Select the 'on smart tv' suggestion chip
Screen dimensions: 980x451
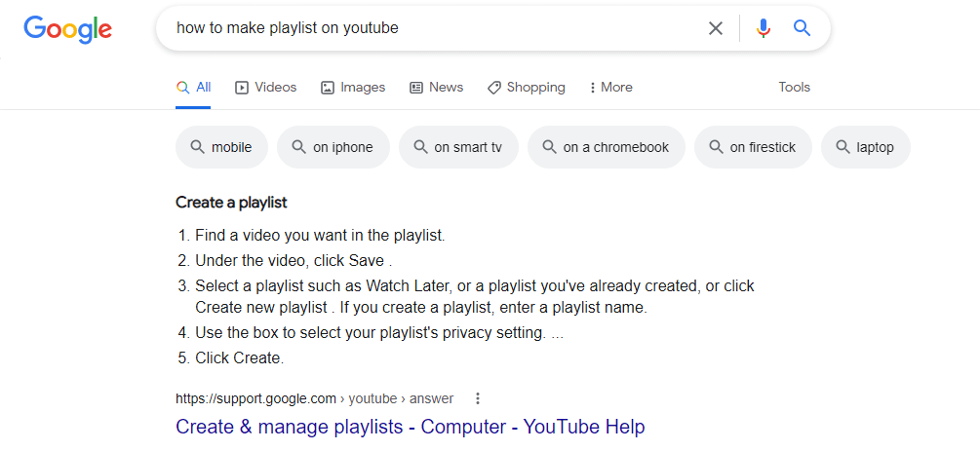pos(458,147)
